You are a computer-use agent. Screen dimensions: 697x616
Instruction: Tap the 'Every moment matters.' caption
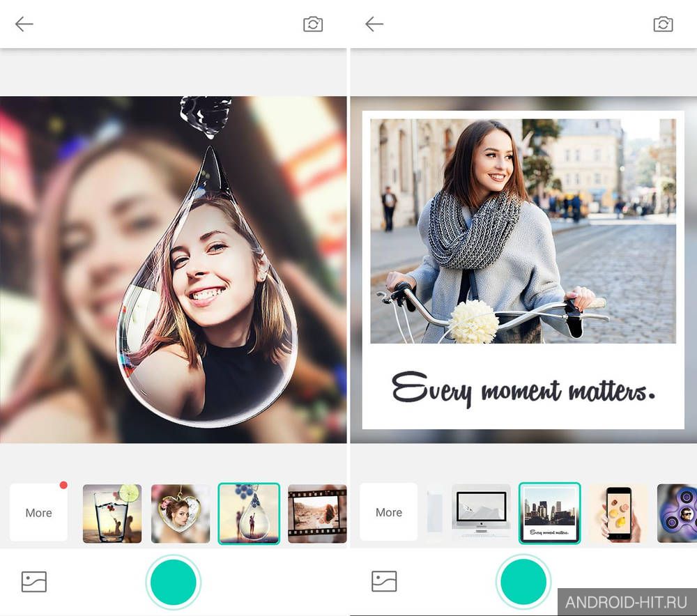point(523,390)
